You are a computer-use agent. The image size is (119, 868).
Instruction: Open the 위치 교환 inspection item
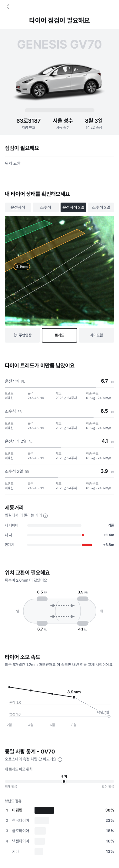pyautogui.click(x=59, y=163)
